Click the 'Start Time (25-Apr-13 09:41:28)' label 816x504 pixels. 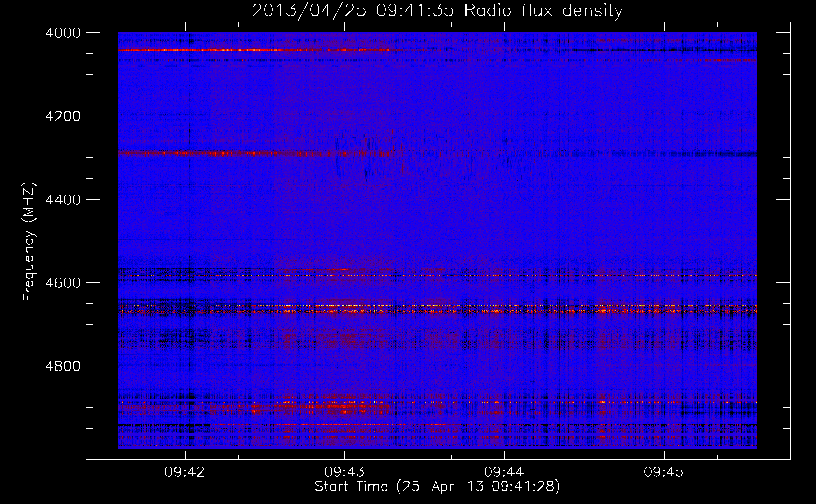[x=437, y=487]
